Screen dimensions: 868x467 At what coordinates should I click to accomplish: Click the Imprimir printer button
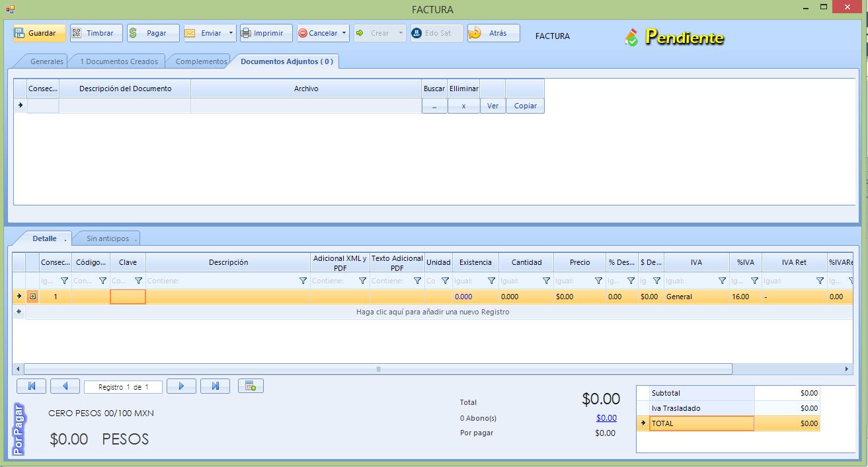pos(266,33)
